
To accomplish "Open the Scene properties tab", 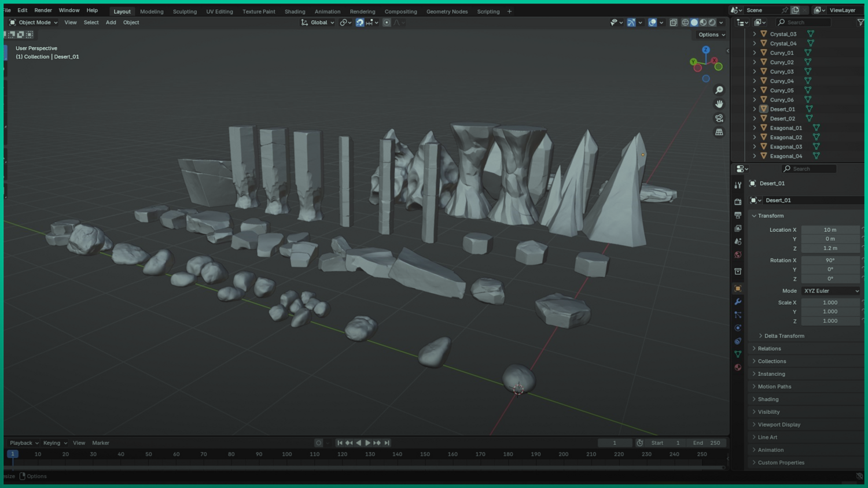I will point(738,242).
